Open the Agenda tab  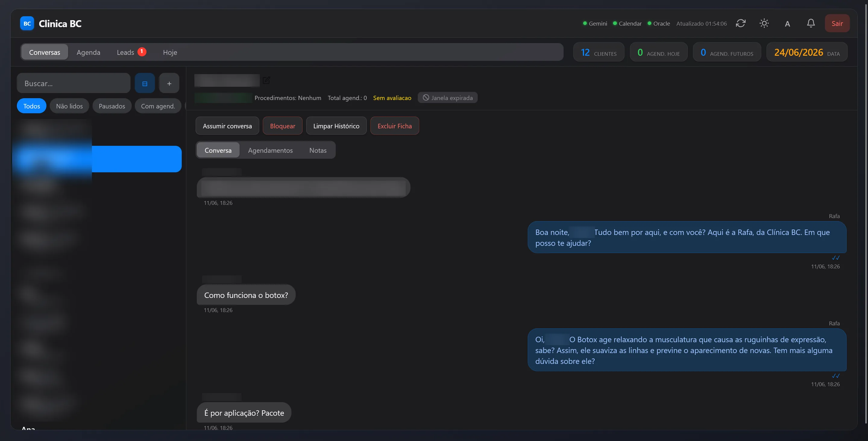[x=88, y=52]
